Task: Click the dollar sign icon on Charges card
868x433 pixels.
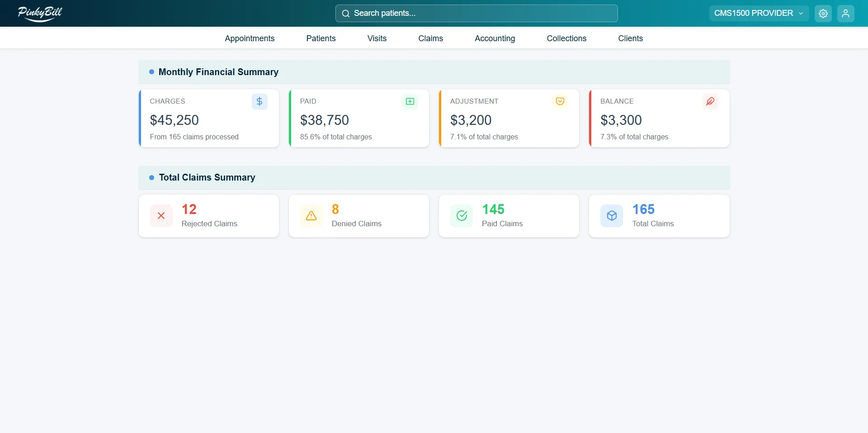Action: point(259,101)
